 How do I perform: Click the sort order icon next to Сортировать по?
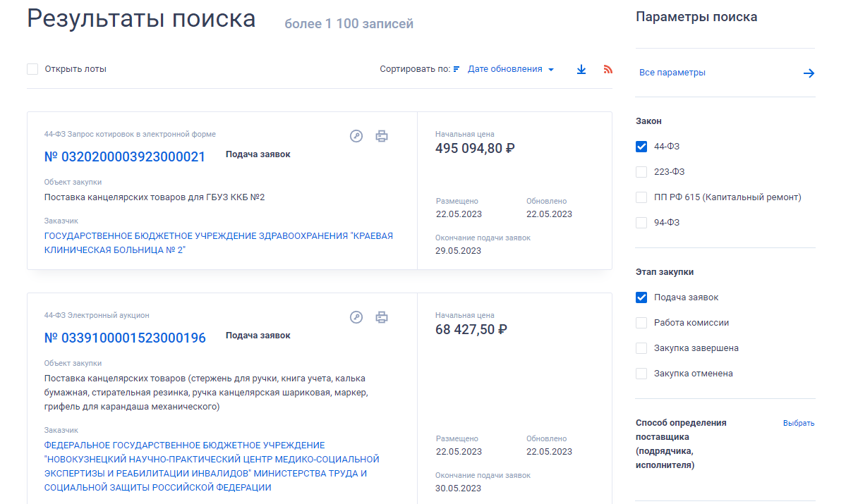click(456, 69)
